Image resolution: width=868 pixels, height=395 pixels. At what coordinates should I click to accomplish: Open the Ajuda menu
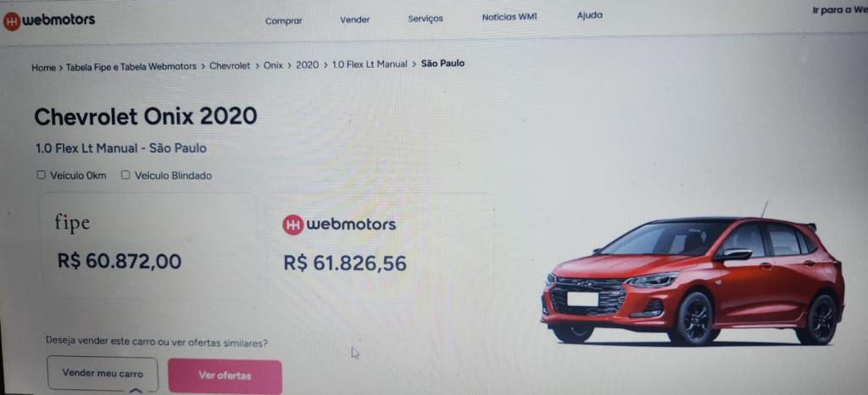click(x=590, y=15)
